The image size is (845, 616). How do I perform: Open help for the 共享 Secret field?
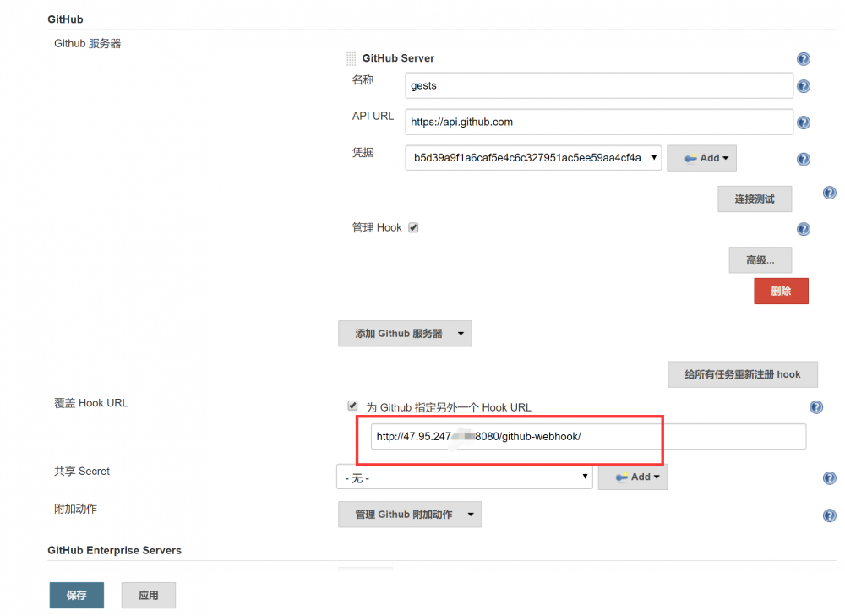[x=829, y=477]
